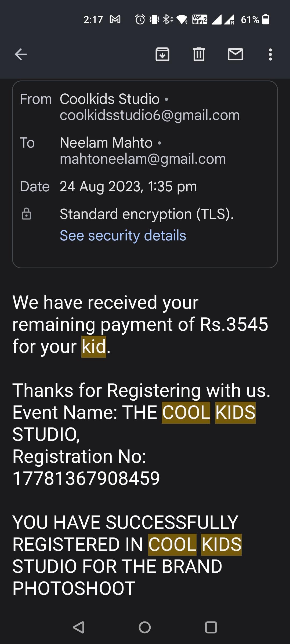This screenshot has height=644, width=290.
Task: Open the three-dot more options menu
Action: pyautogui.click(x=270, y=54)
